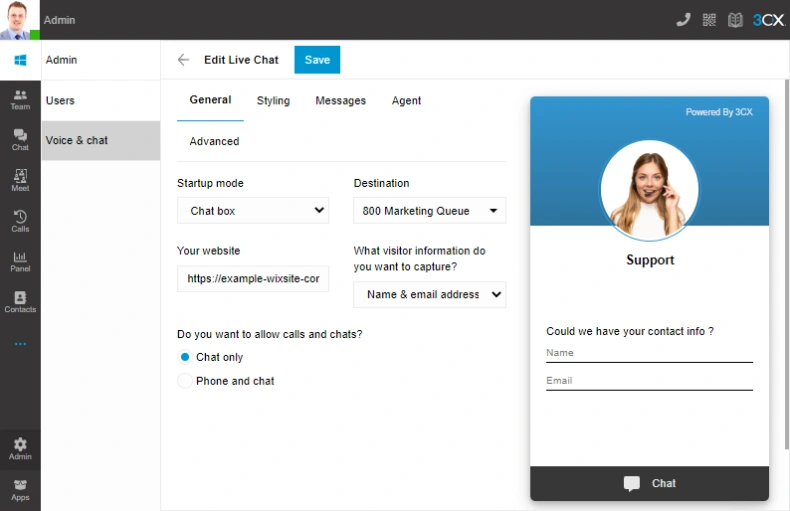Click the Windows logo icon
This screenshot has width=790, height=511.
tap(20, 60)
